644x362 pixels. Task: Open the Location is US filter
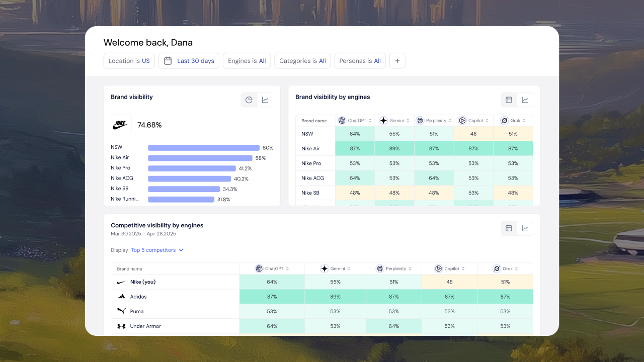coord(129,61)
